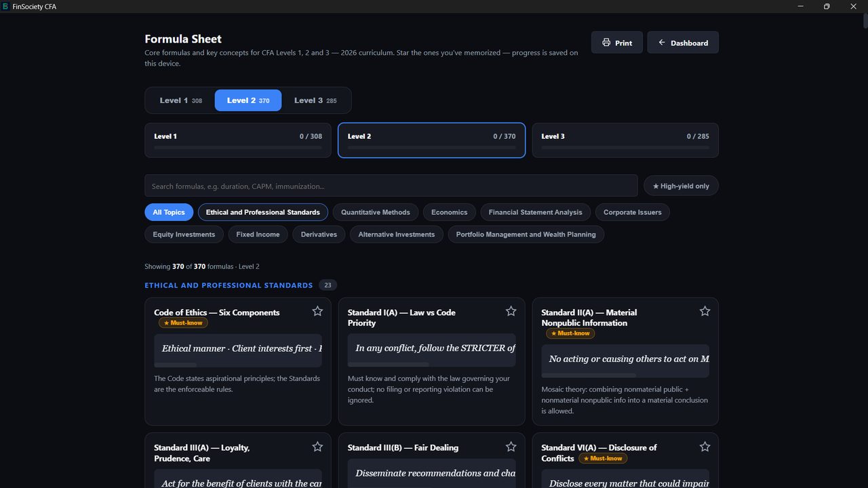868x488 pixels.
Task: Click the Must-know badge on Code of Ethics card
Action: (x=183, y=323)
